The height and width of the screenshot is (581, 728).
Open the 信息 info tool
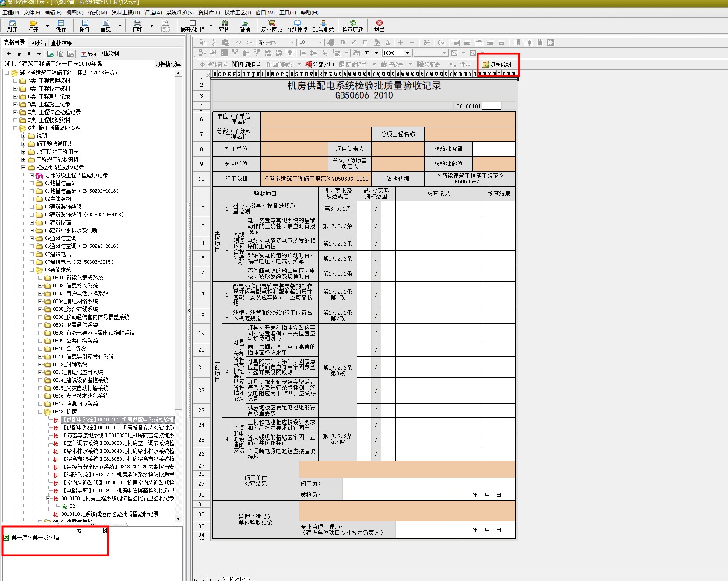click(106, 26)
